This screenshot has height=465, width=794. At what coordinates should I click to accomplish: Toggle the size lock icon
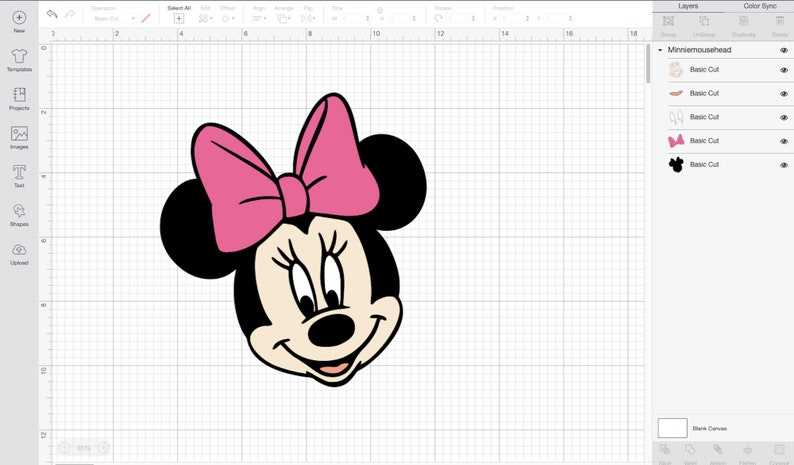click(380, 10)
